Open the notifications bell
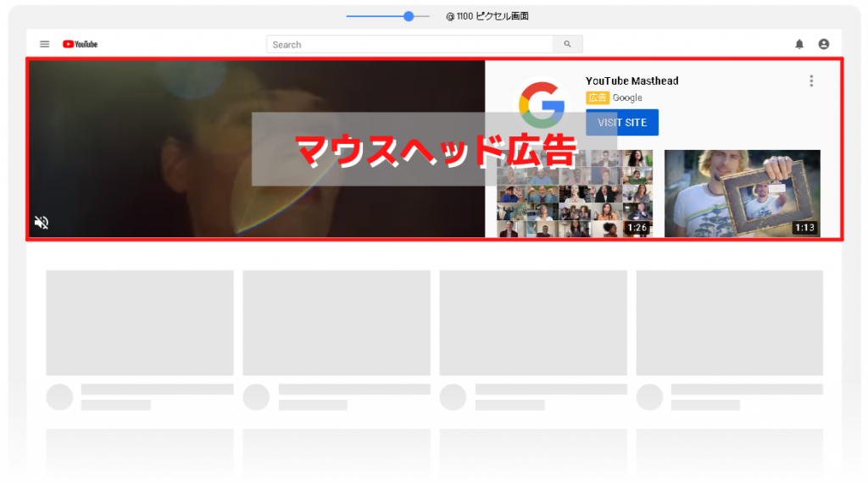The height and width of the screenshot is (483, 868). click(799, 44)
